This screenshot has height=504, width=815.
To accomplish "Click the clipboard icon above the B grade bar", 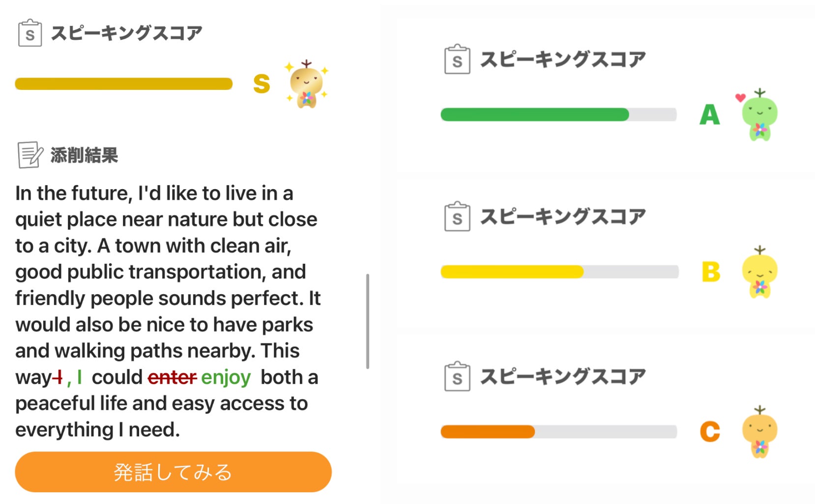I will pos(457,217).
